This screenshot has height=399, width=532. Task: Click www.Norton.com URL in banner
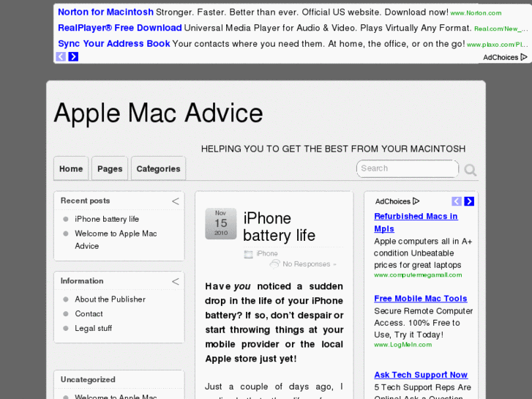tap(476, 13)
